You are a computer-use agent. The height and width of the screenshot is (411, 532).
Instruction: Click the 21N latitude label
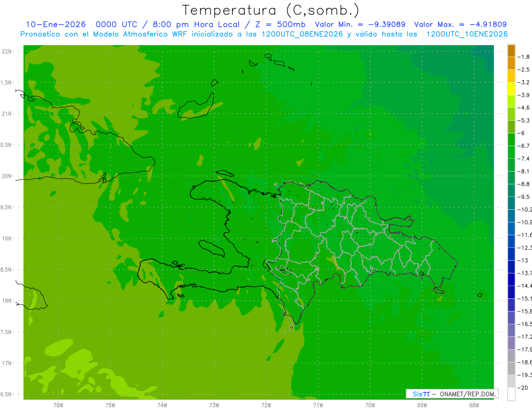pos(8,114)
